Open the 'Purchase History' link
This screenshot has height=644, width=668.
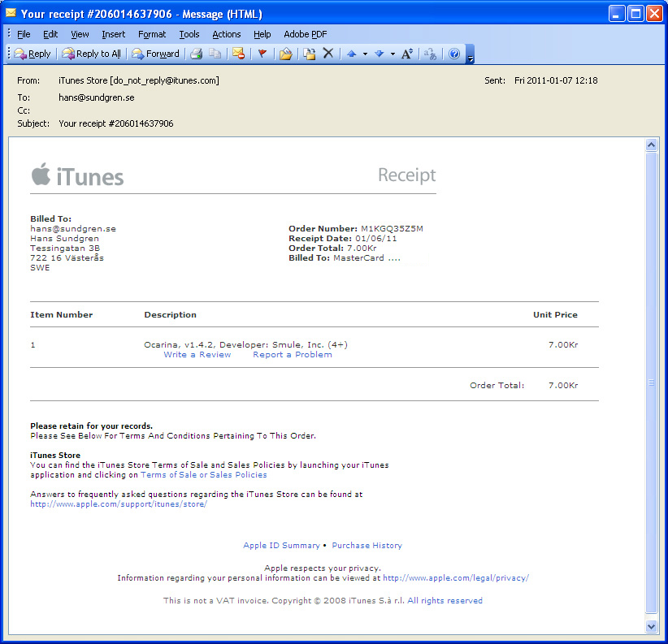tap(367, 545)
